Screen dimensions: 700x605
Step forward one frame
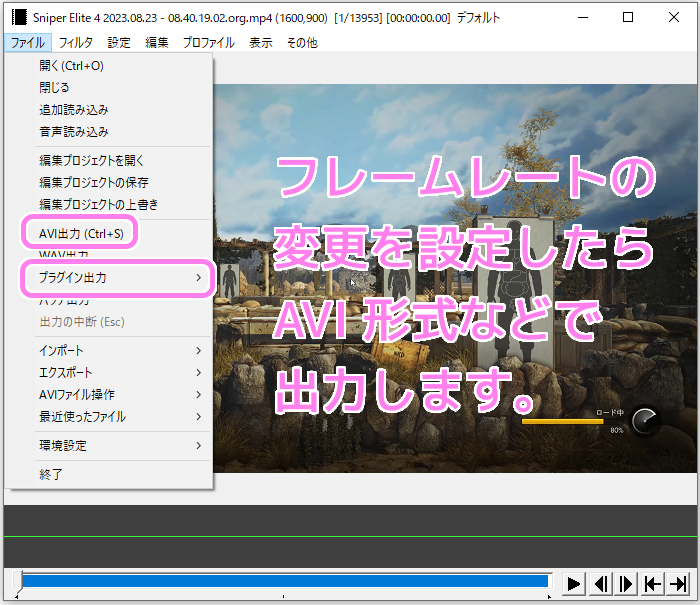pos(626,584)
